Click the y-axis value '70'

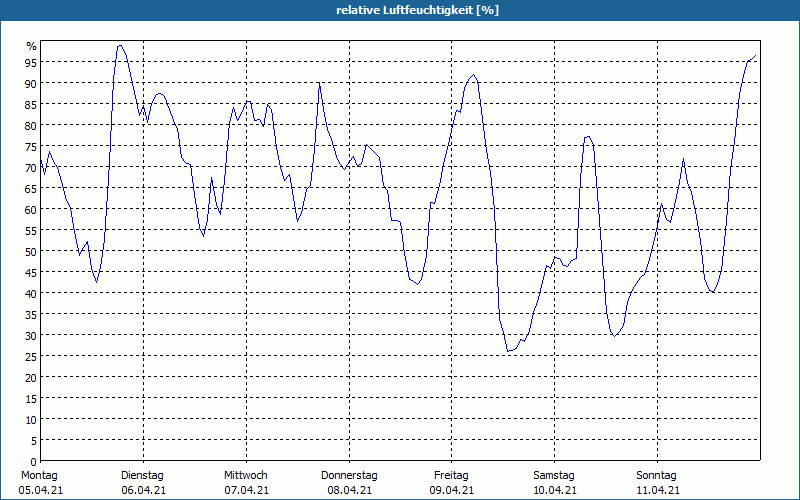tap(31, 167)
